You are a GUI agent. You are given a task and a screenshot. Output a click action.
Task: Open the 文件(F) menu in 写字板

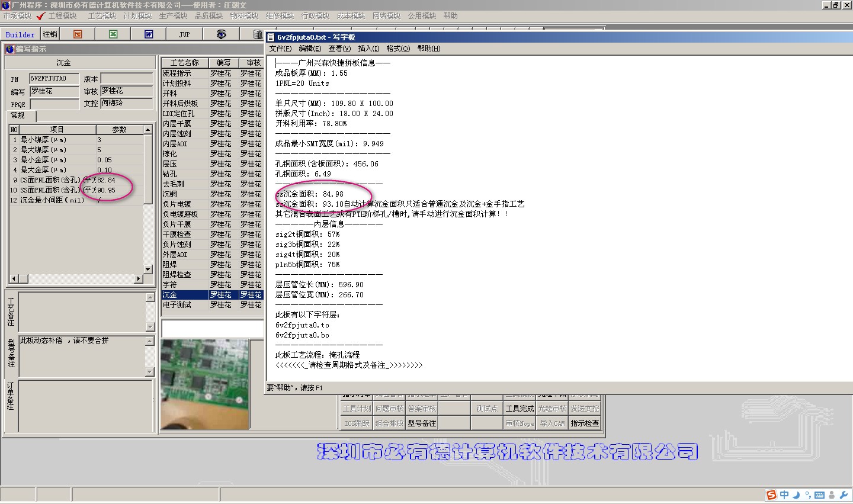coord(280,49)
